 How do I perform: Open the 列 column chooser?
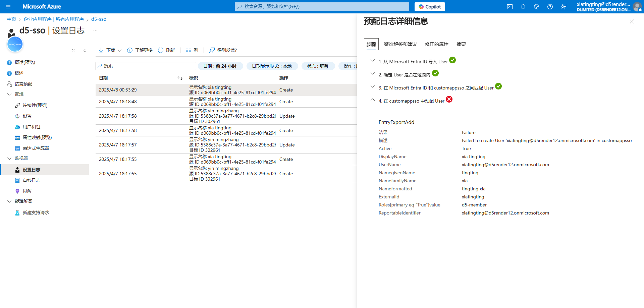pyautogui.click(x=192, y=50)
